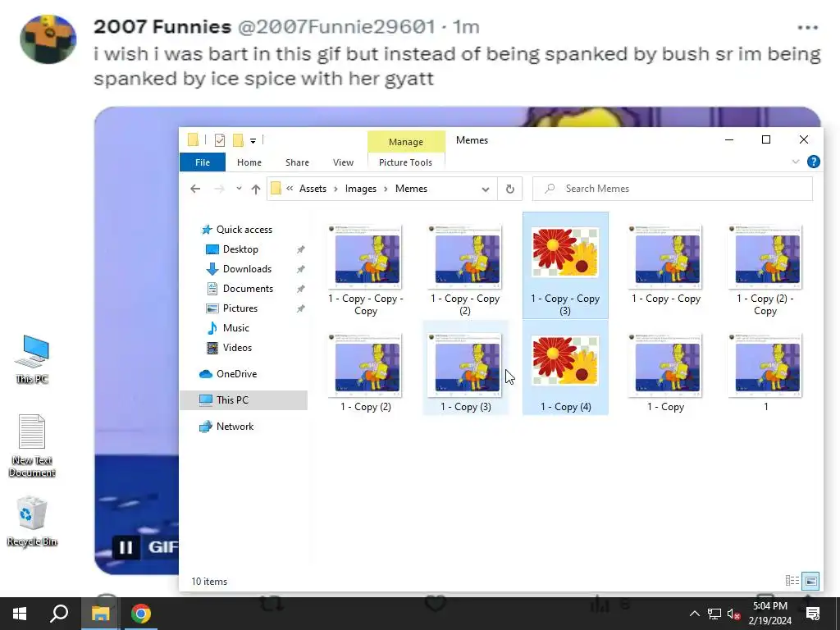
Task: Open Explorer Help icon
Action: [x=813, y=162]
